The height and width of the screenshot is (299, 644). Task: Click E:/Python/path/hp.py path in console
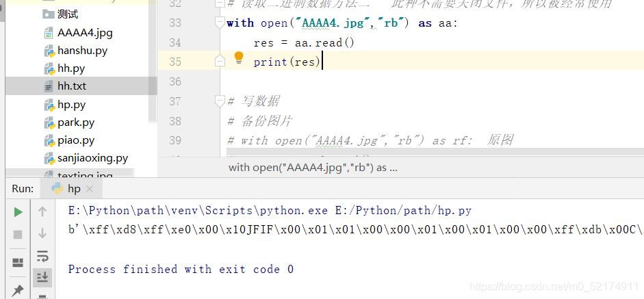[x=403, y=211]
